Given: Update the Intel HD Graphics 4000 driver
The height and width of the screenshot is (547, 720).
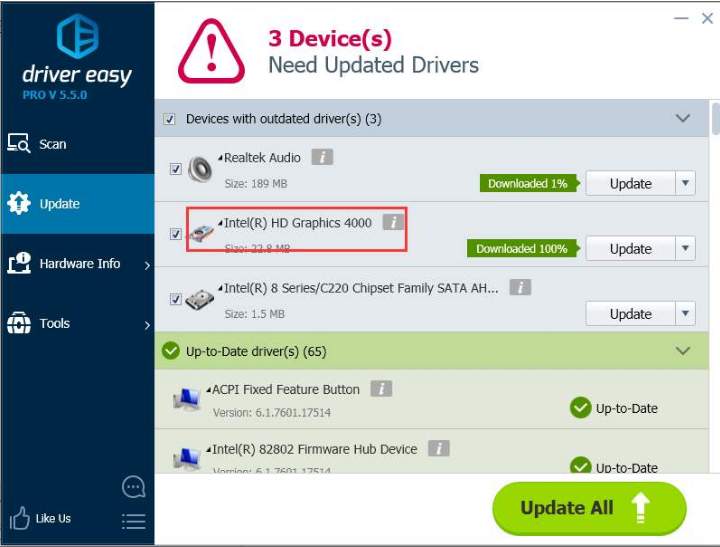Looking at the screenshot, I should (x=630, y=248).
